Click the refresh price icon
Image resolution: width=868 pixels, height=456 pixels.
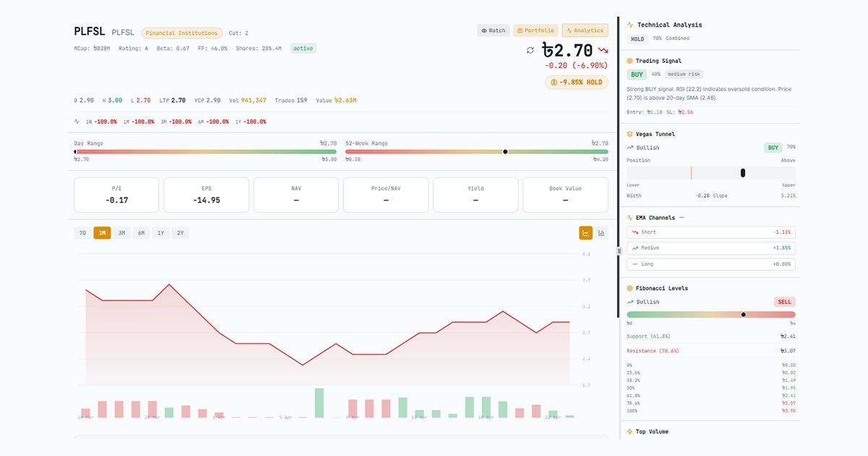tap(530, 50)
